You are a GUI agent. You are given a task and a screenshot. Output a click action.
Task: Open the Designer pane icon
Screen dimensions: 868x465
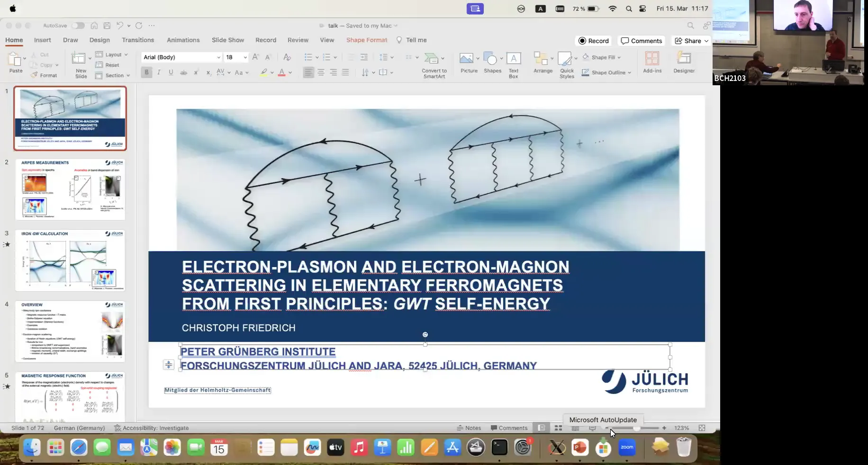684,58
